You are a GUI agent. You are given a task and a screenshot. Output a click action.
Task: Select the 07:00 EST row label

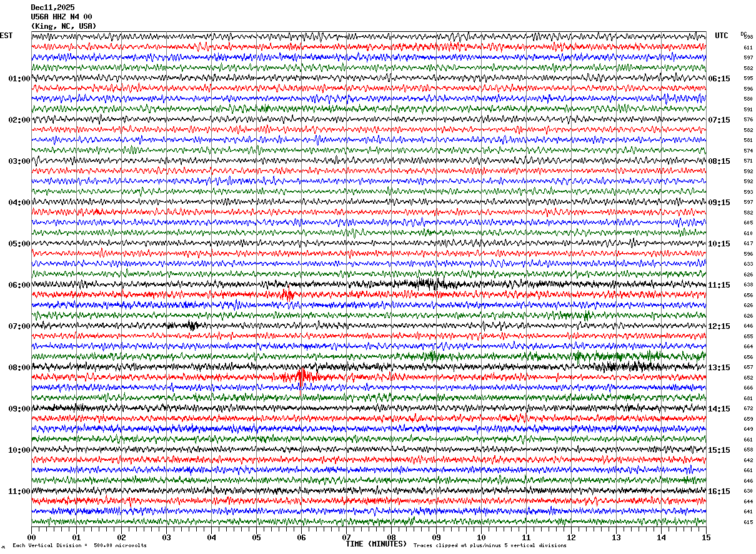coord(19,326)
